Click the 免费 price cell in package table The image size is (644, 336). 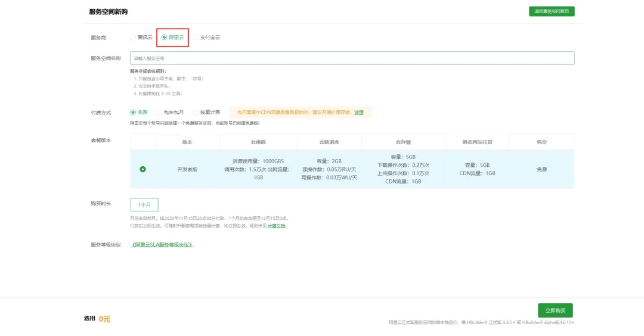[x=541, y=169]
